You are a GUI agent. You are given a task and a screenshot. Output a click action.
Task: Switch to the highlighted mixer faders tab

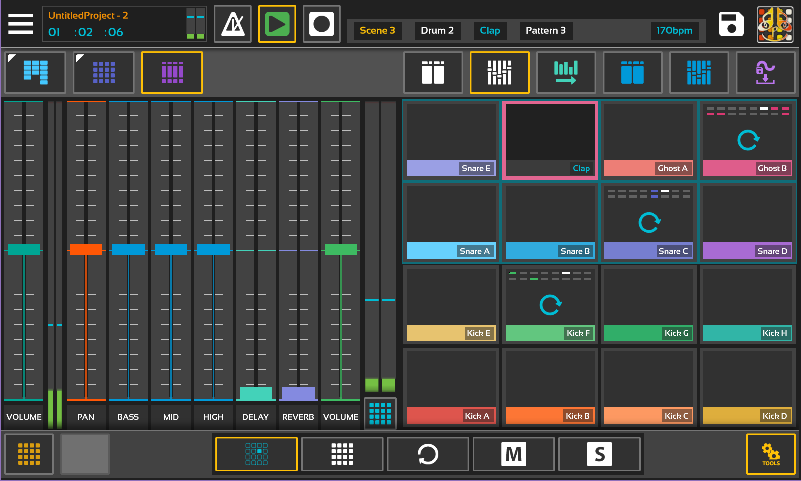tap(499, 72)
